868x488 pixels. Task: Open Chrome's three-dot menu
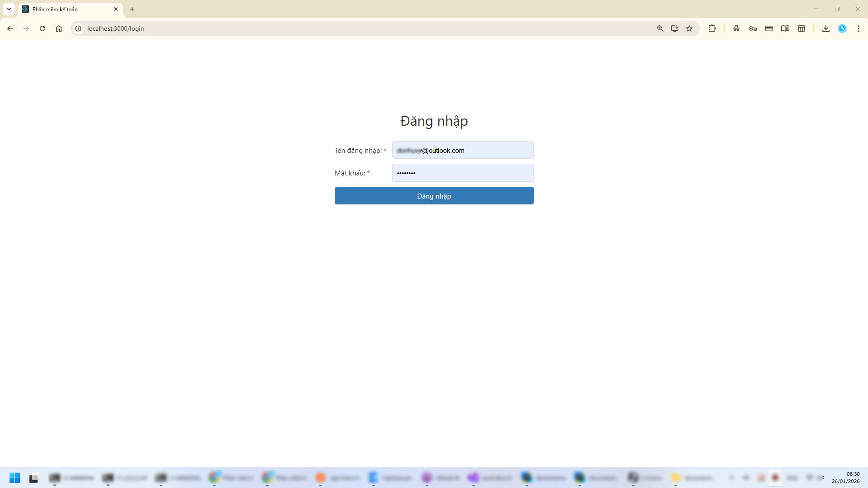point(859,28)
